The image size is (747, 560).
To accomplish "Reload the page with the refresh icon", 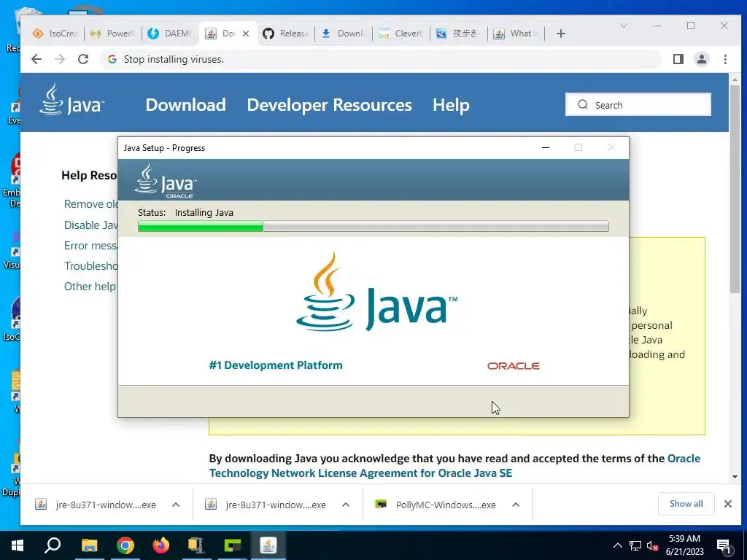I will [x=83, y=59].
